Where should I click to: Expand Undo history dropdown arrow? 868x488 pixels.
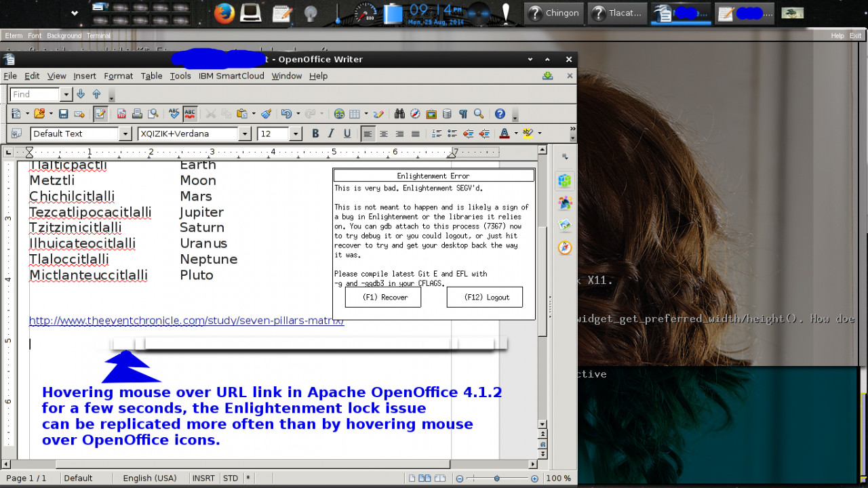pyautogui.click(x=298, y=114)
